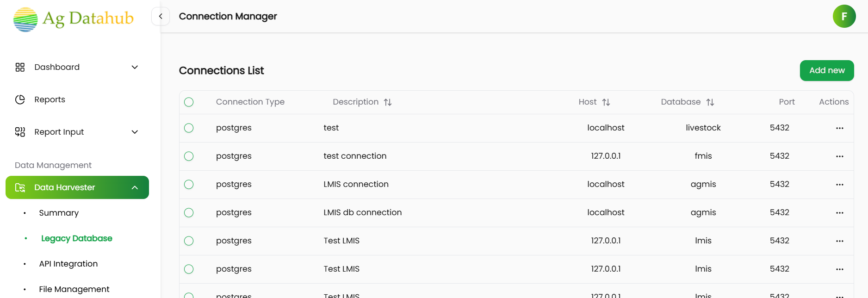Collapse the sidebar with the back chevron
The image size is (868, 298).
[x=161, y=16]
